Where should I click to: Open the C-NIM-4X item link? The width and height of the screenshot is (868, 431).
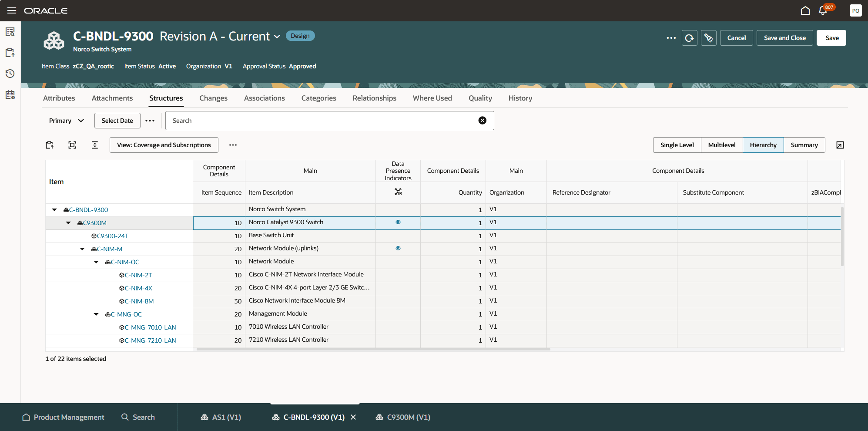[138, 288]
